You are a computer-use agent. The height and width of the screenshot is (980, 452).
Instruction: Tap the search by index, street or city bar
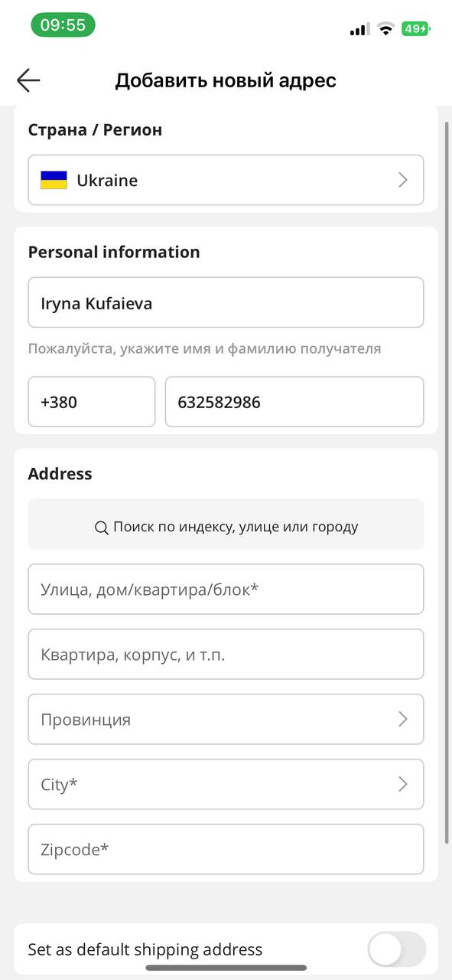coord(226,524)
